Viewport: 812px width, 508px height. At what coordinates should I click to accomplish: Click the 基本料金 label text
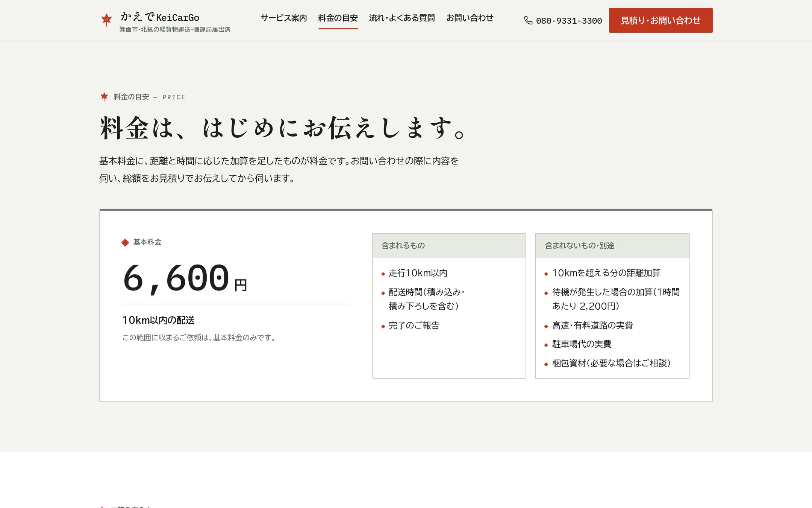tap(147, 242)
